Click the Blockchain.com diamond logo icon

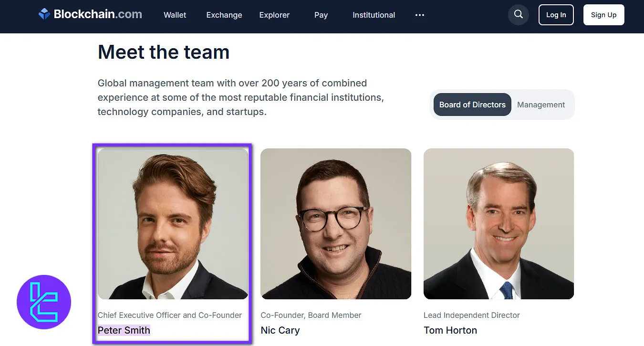pos(44,14)
